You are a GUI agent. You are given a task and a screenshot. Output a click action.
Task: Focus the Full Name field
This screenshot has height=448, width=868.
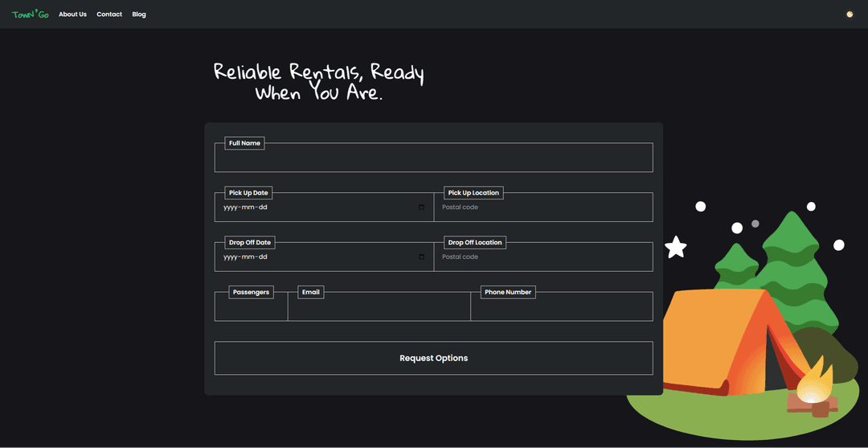pos(433,159)
